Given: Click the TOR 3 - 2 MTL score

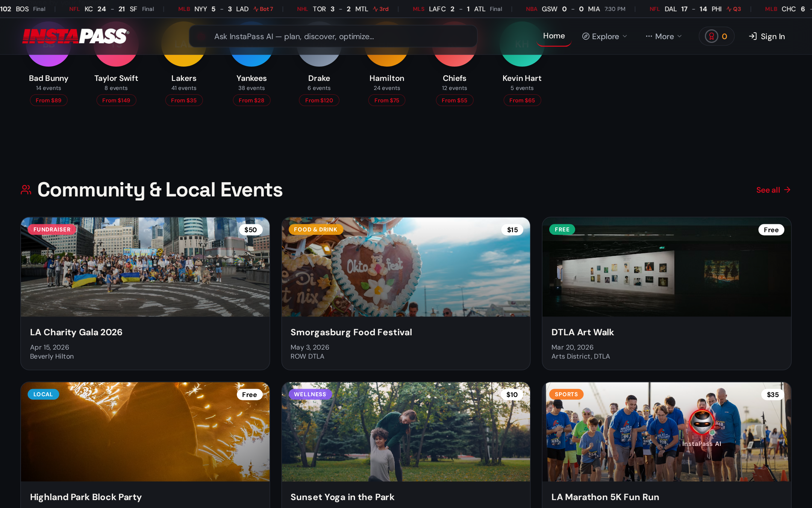Looking at the screenshot, I should coord(340,9).
